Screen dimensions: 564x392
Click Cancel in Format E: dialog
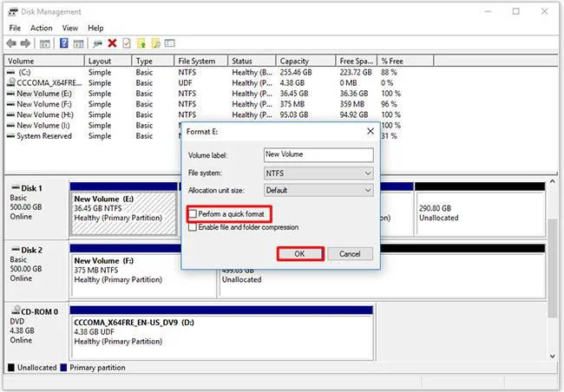tap(350, 254)
